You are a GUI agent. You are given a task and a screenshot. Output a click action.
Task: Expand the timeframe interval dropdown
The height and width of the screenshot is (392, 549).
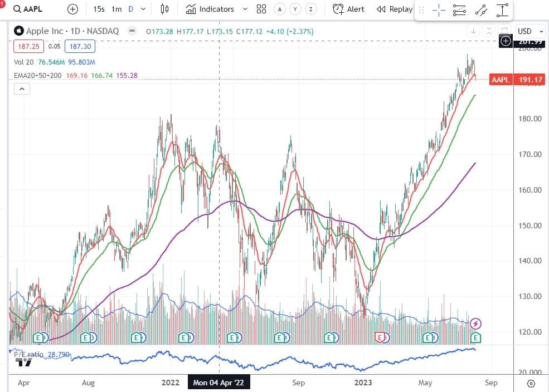tap(143, 9)
